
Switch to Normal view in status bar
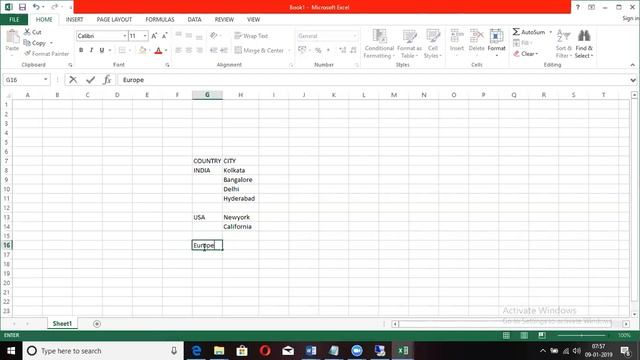(x=506, y=335)
